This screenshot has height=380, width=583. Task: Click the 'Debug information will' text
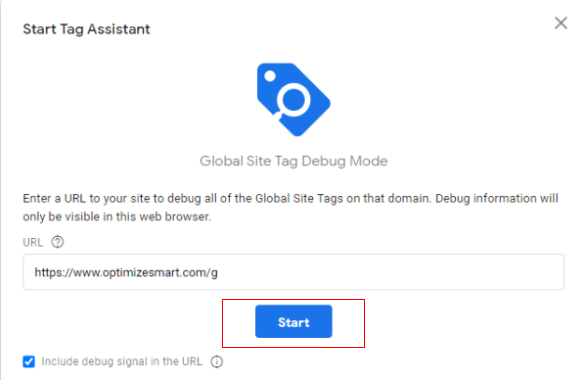pyautogui.click(x=497, y=199)
